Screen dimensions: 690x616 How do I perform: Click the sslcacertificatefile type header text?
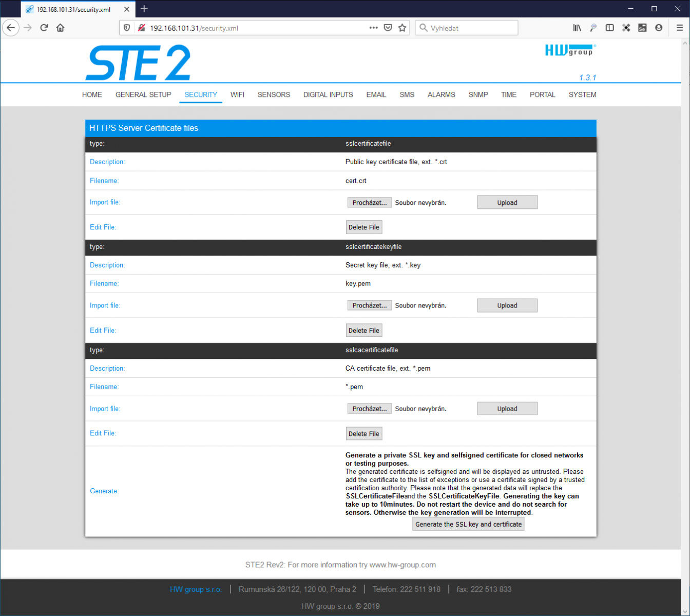click(372, 350)
